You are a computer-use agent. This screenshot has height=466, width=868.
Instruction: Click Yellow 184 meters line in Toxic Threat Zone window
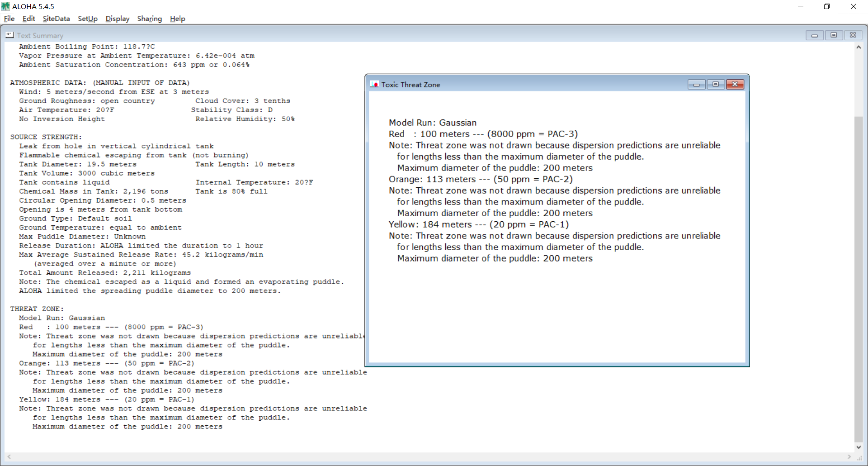click(479, 224)
